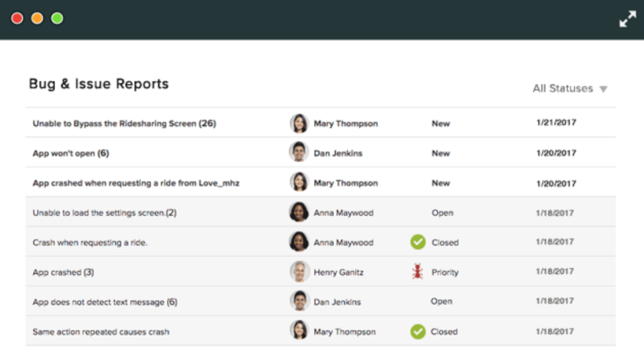The height and width of the screenshot is (364, 644).
Task: Click the green check icon on Crash when requesting a ride row
Action: (418, 242)
